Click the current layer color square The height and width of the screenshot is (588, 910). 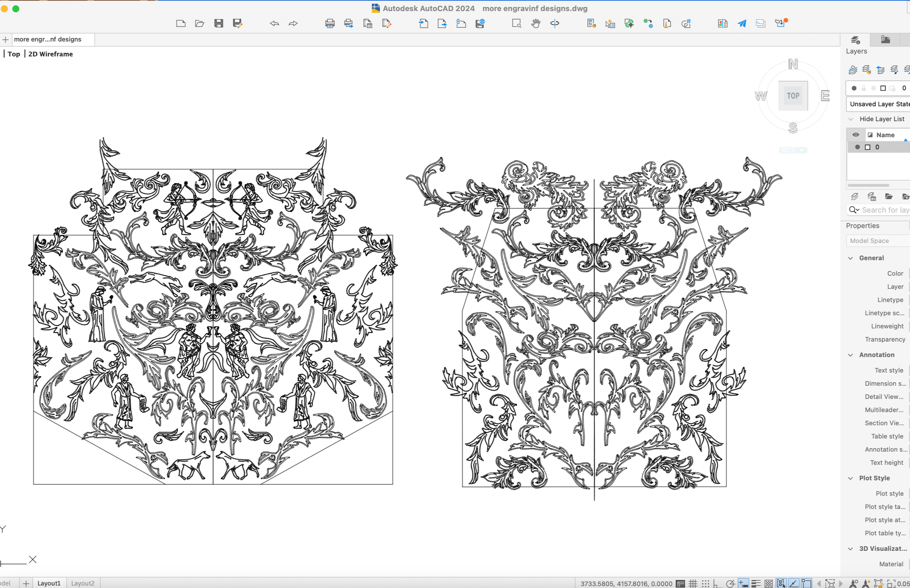(x=883, y=88)
